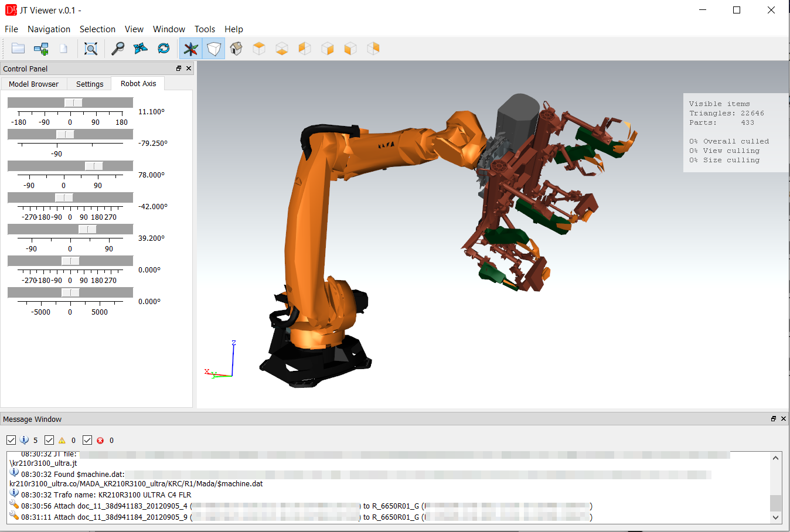Click the yellow warning triangle filter icon
Viewport: 790px width, 532px height.
click(x=62, y=440)
